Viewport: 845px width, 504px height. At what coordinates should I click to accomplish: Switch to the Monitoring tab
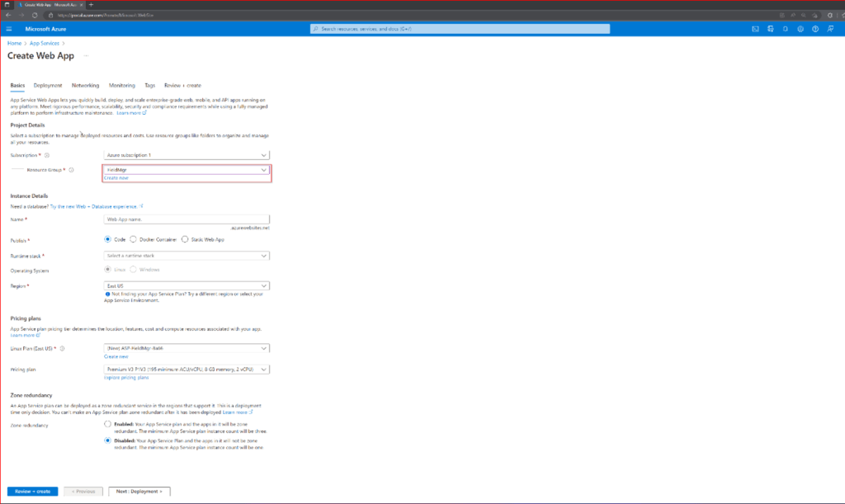coord(122,86)
